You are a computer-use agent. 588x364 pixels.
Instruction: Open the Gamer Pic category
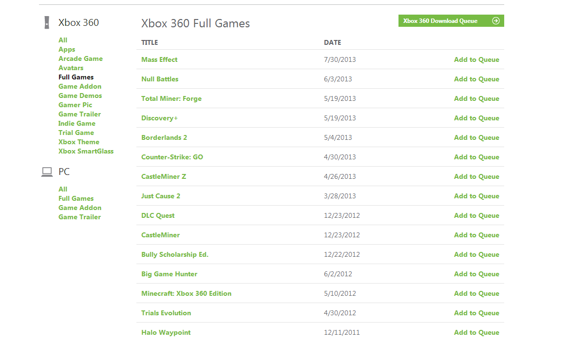pyautogui.click(x=75, y=105)
